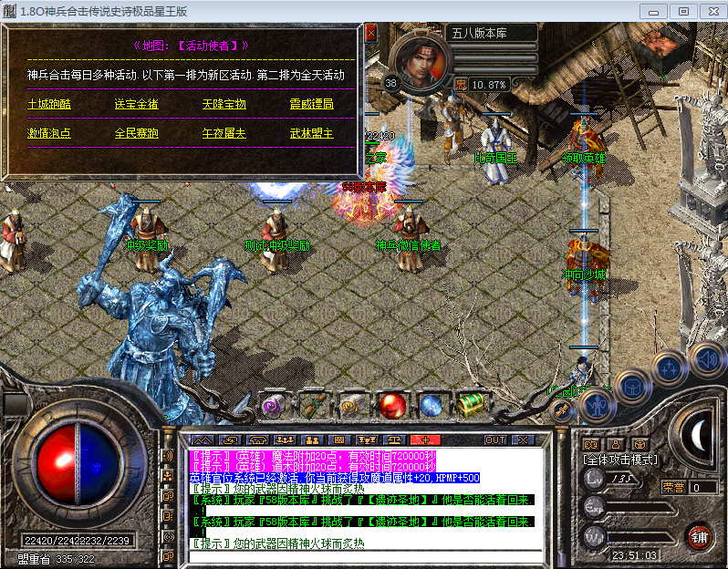Use the gold swirl stone quick slot

tap(352, 406)
